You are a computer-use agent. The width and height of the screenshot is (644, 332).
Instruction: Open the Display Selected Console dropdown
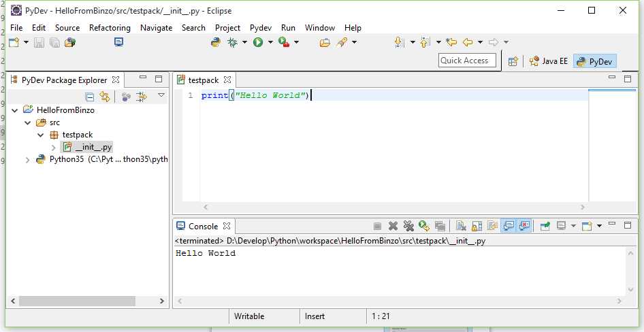(x=573, y=226)
